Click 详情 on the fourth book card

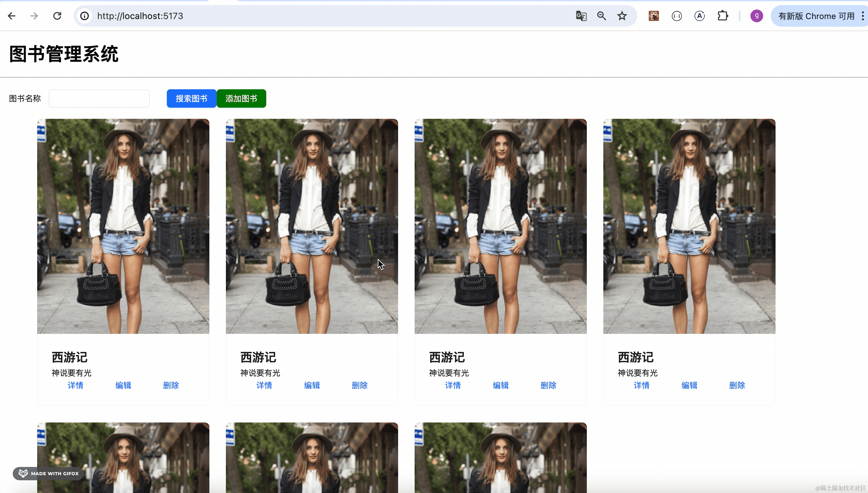pos(641,385)
